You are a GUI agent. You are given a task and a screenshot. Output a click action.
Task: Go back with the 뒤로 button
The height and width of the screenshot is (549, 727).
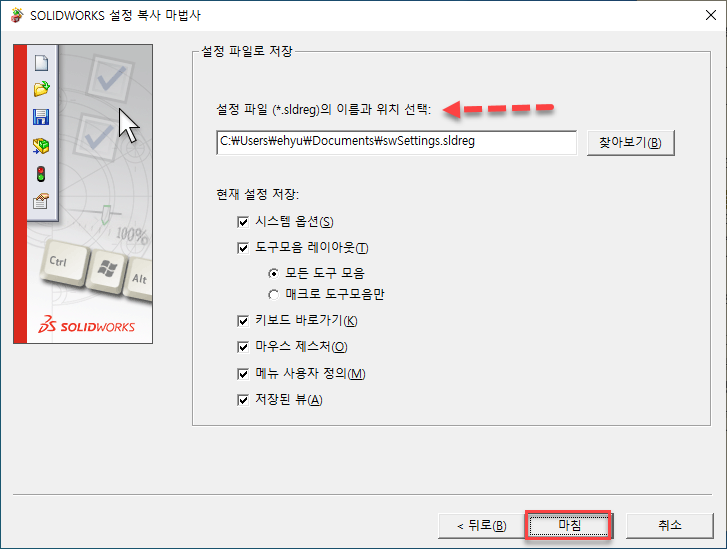coord(481,525)
